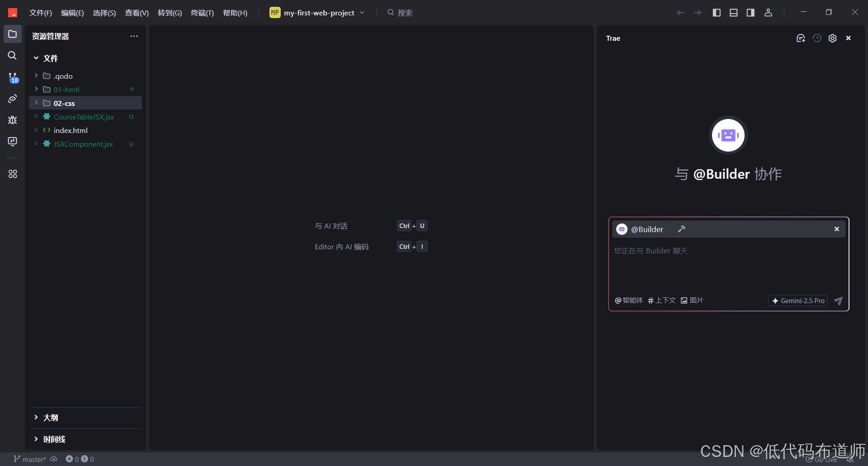The height and width of the screenshot is (466, 868).
Task: Expand the 02-css folder
Action: [x=85, y=103]
